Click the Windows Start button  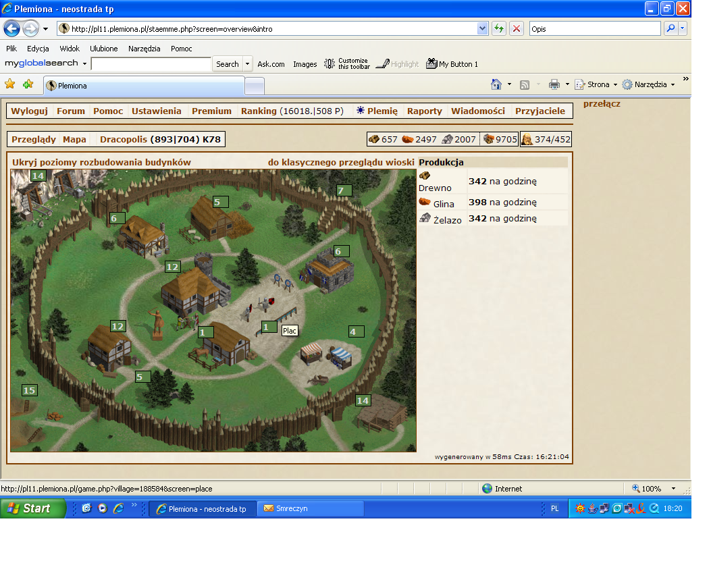tap(32, 508)
